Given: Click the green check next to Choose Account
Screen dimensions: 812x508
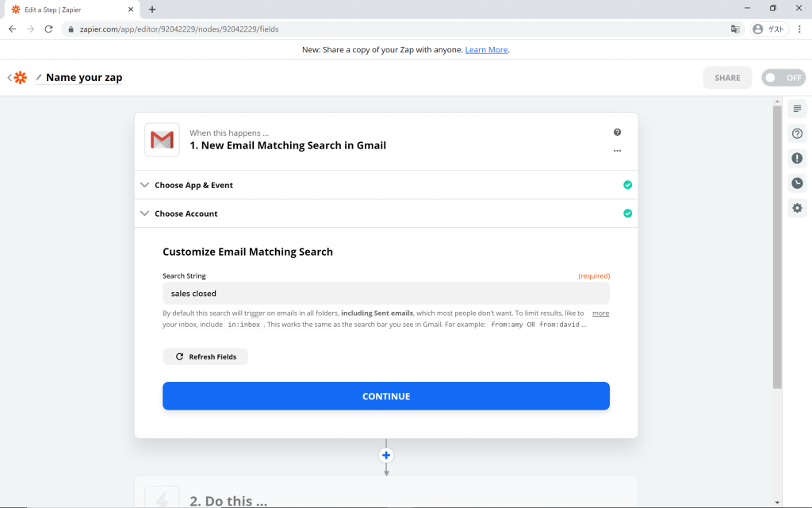Looking at the screenshot, I should (628, 214).
